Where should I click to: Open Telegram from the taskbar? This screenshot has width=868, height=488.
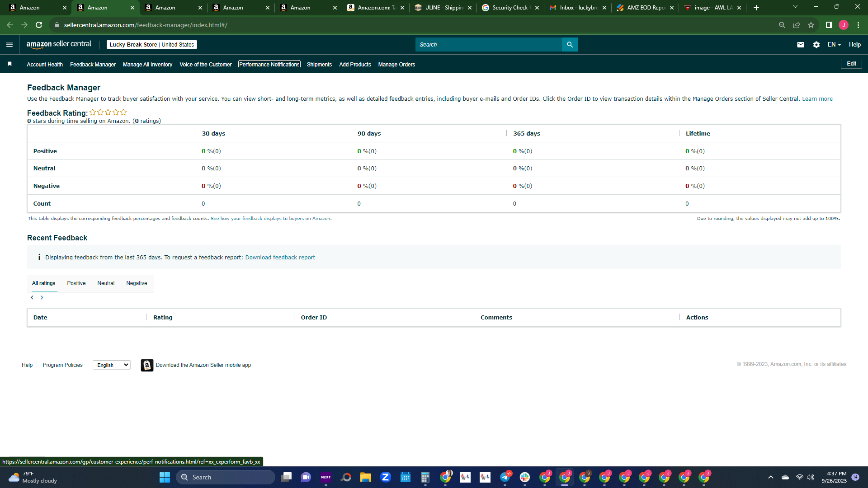pyautogui.click(x=505, y=477)
